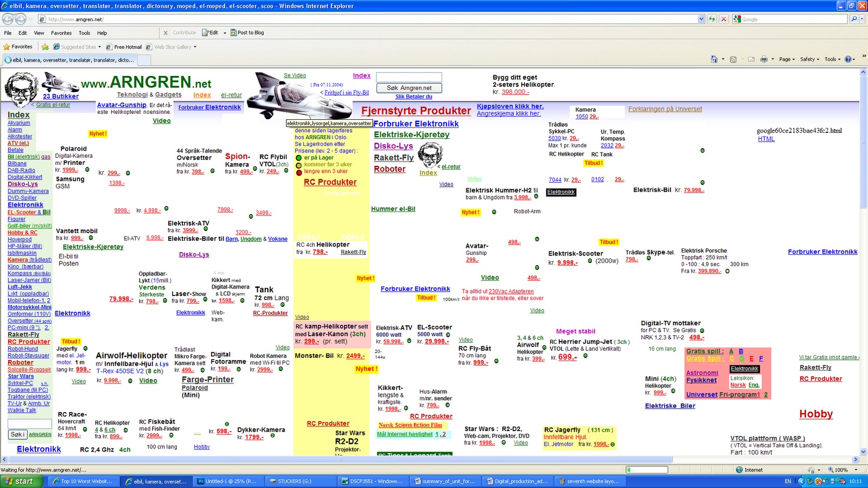The image size is (868, 488).
Task: Open the browser Home page icon
Action: point(714,59)
